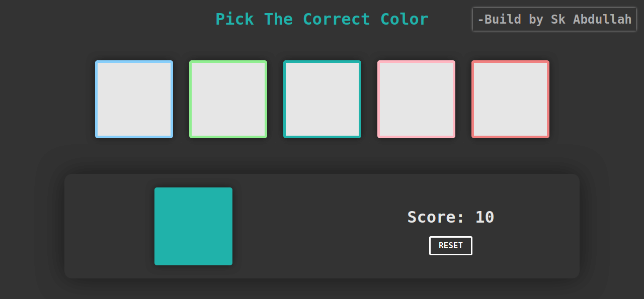Select the coral red bordered box
This screenshot has width=644, height=299.
pyautogui.click(x=510, y=99)
